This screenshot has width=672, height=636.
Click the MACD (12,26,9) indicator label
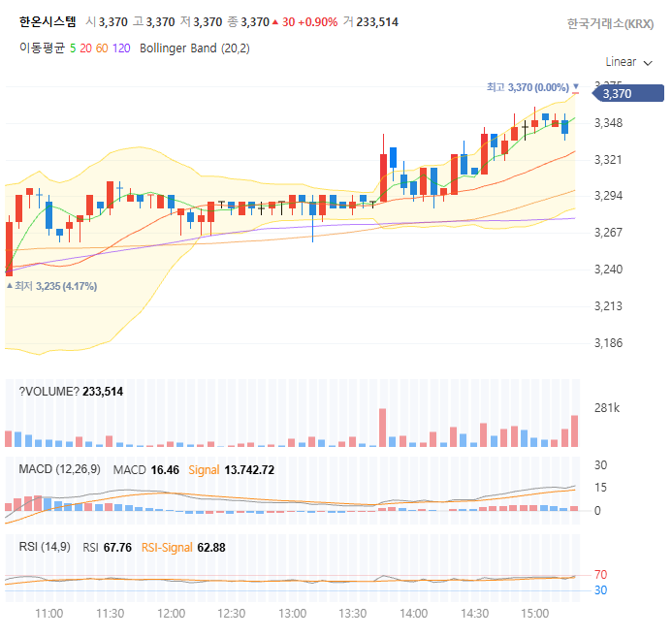(x=59, y=469)
